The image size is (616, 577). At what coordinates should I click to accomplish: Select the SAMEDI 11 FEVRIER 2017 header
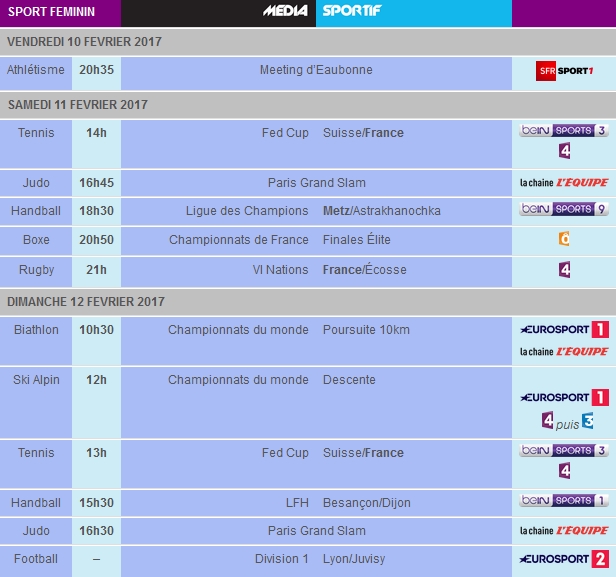tap(308, 105)
